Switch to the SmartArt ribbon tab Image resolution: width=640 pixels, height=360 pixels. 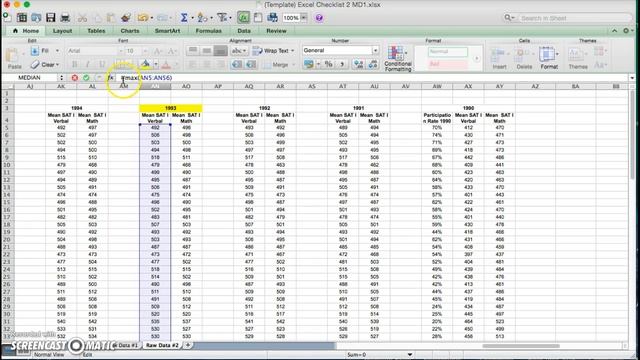tap(167, 31)
